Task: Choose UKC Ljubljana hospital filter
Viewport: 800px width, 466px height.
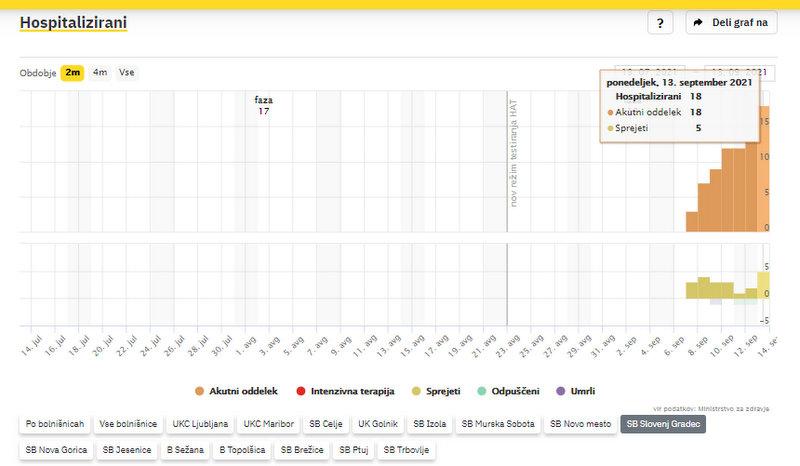Action: [200, 425]
